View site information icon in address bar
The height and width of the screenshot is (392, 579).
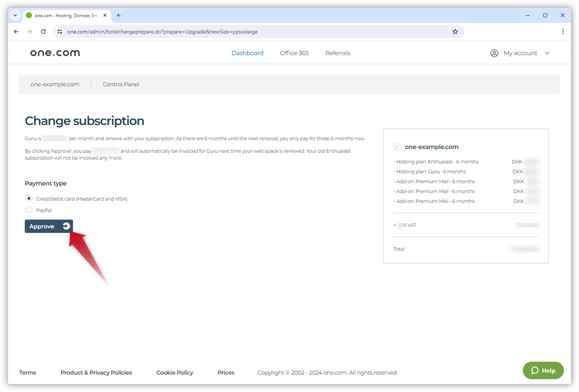point(59,31)
